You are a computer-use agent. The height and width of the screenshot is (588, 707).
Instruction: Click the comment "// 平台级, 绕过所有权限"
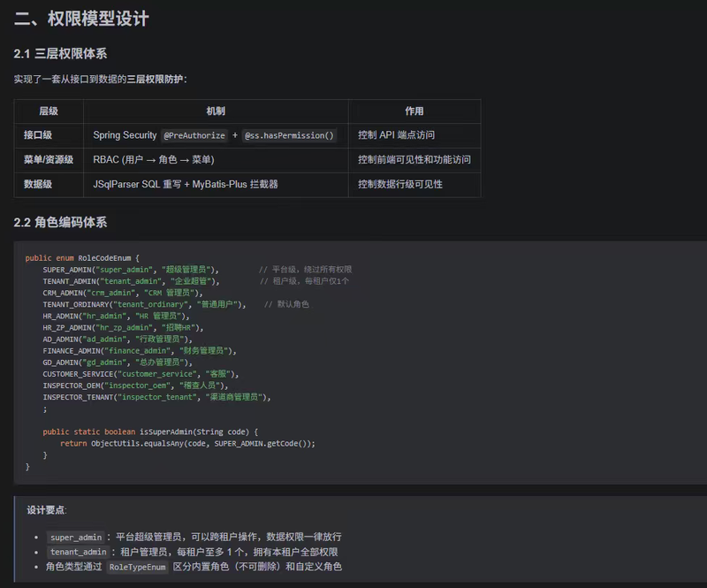[306, 270]
